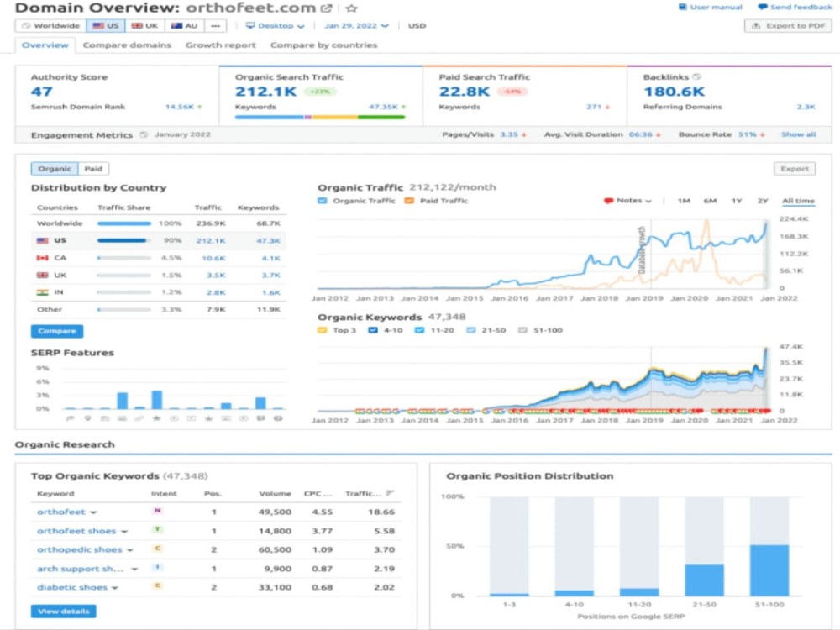
Task: Click intent badge T for orthofeet shoes
Action: pyautogui.click(x=157, y=530)
